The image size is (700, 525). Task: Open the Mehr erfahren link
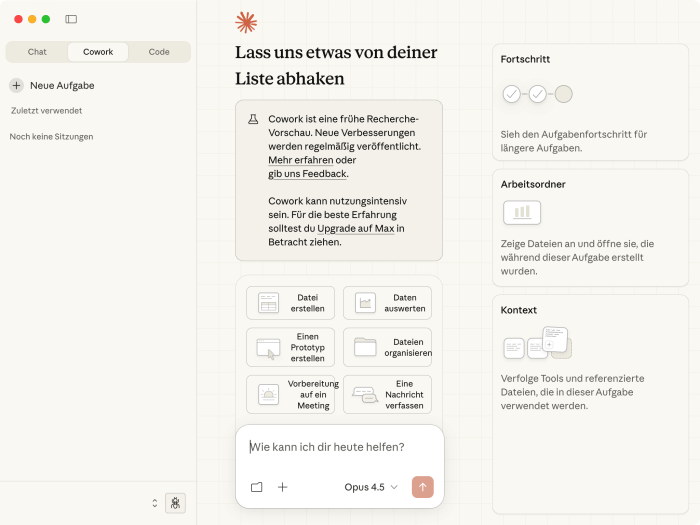301,160
